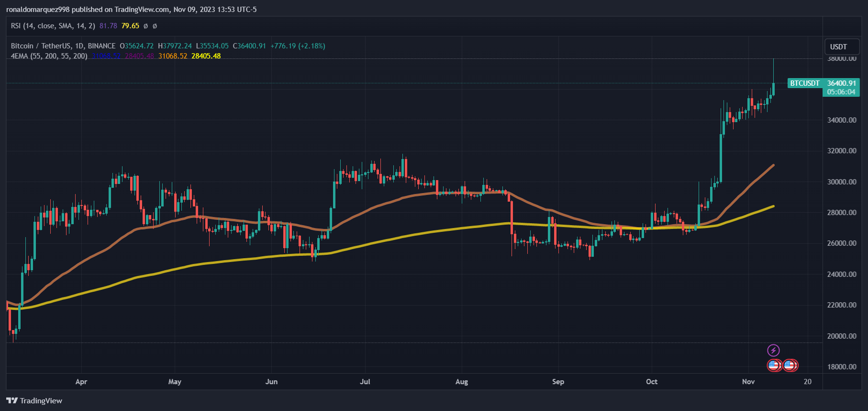Click the Nov label on the time axis
Image resolution: width=868 pixels, height=411 pixels.
748,382
